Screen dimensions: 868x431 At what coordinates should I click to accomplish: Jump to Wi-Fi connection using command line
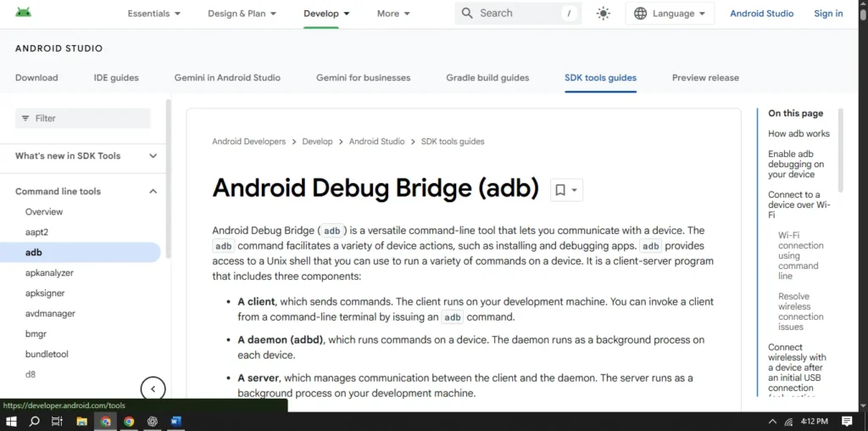[x=801, y=255]
